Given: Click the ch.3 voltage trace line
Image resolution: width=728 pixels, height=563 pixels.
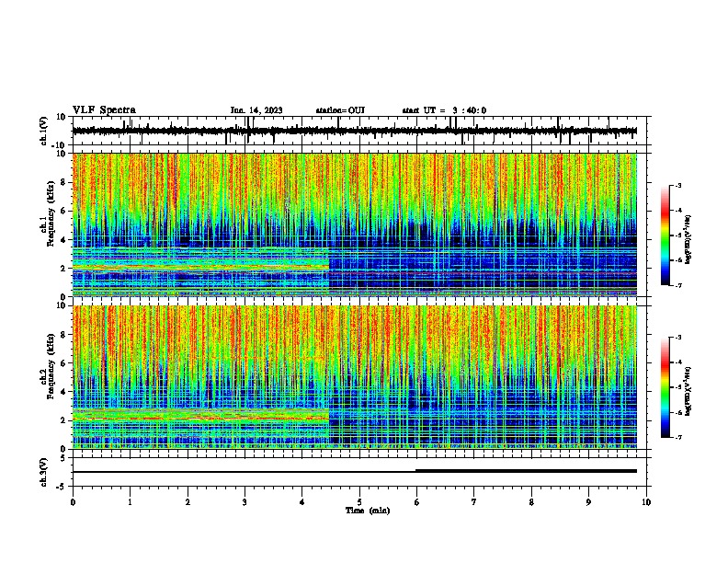Looking at the screenshot, I should click(355, 471).
